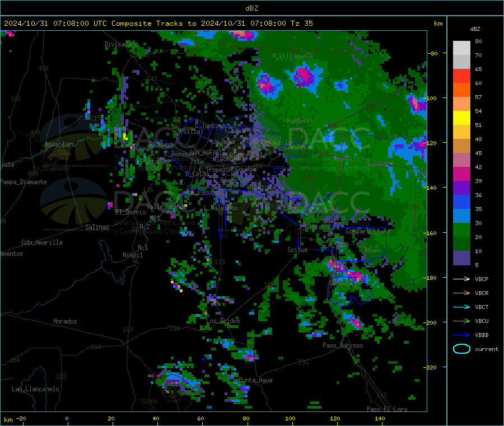Image resolution: width=504 pixels, height=426 pixels.
Task: Select the pink 42-45 dBZ swatch
Action: click(x=461, y=160)
